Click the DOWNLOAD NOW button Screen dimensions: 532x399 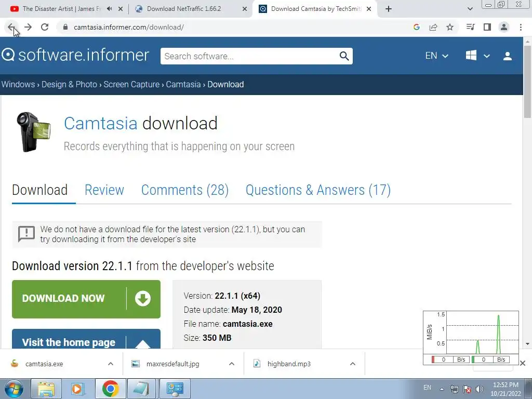pyautogui.click(x=86, y=299)
